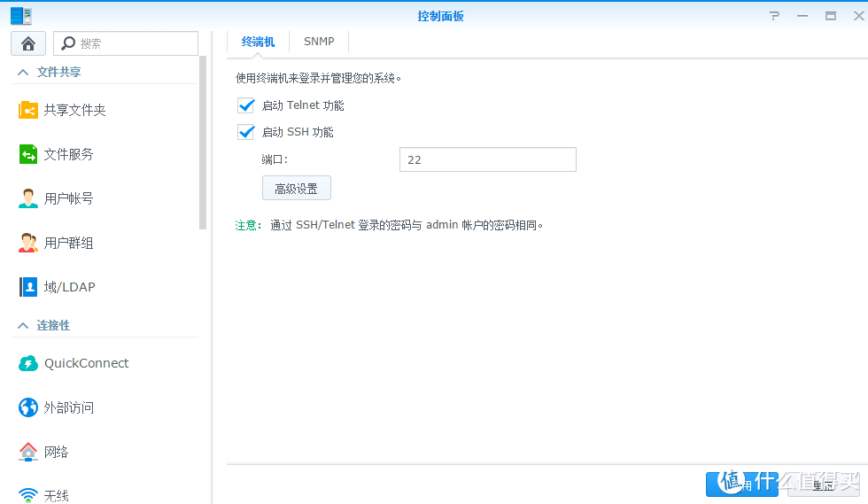Select 文件服务 label in sidebar
The width and height of the screenshot is (868, 504).
[69, 154]
